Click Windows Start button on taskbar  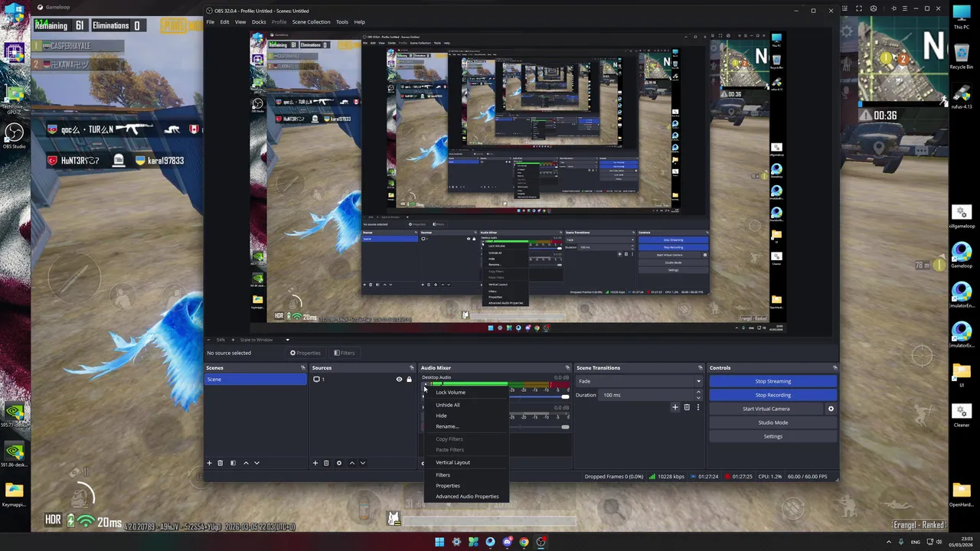(439, 542)
